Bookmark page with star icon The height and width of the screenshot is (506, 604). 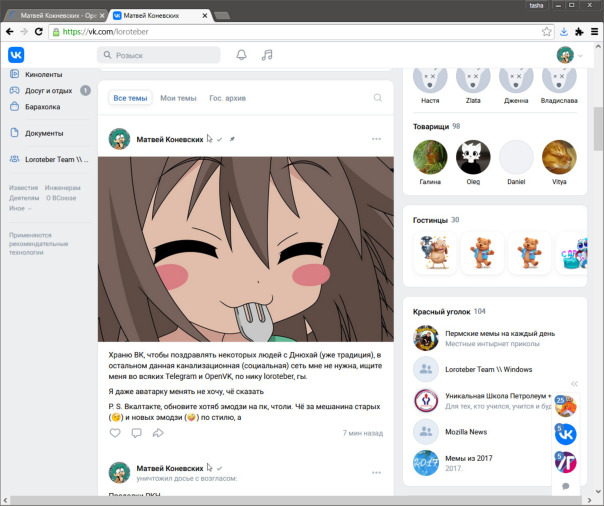(x=546, y=32)
